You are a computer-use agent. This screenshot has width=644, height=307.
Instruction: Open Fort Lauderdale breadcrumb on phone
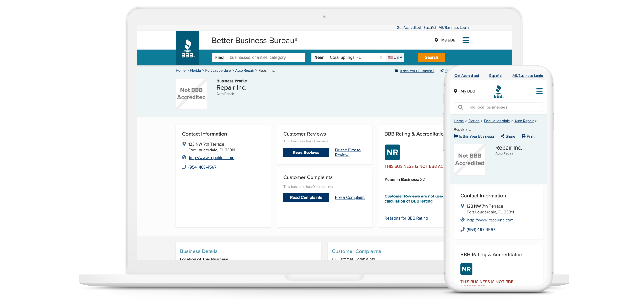tap(497, 121)
